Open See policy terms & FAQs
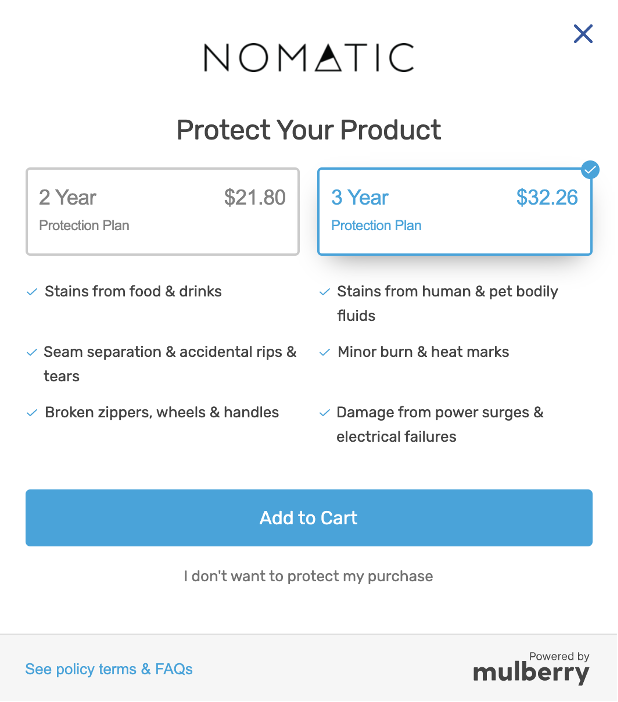 (x=109, y=669)
